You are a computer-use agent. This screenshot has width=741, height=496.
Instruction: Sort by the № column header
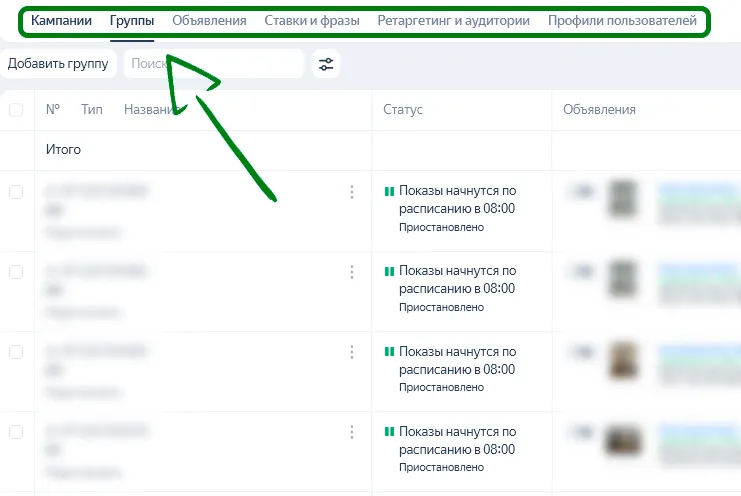tap(53, 110)
